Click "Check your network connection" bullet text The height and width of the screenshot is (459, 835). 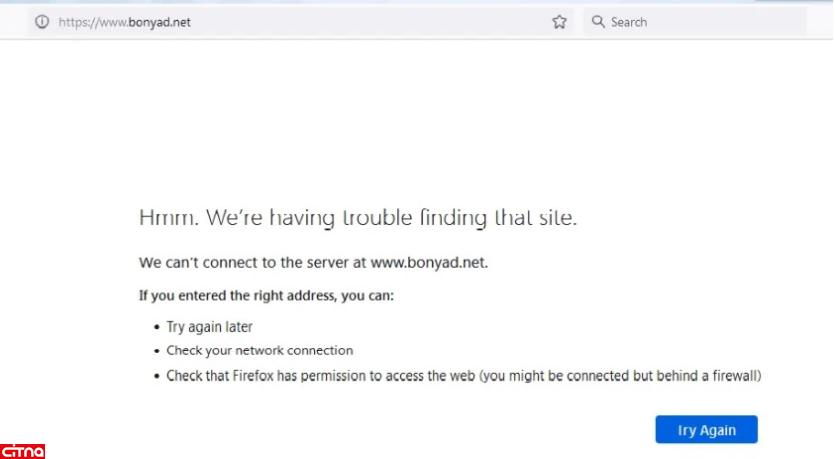pyautogui.click(x=259, y=351)
